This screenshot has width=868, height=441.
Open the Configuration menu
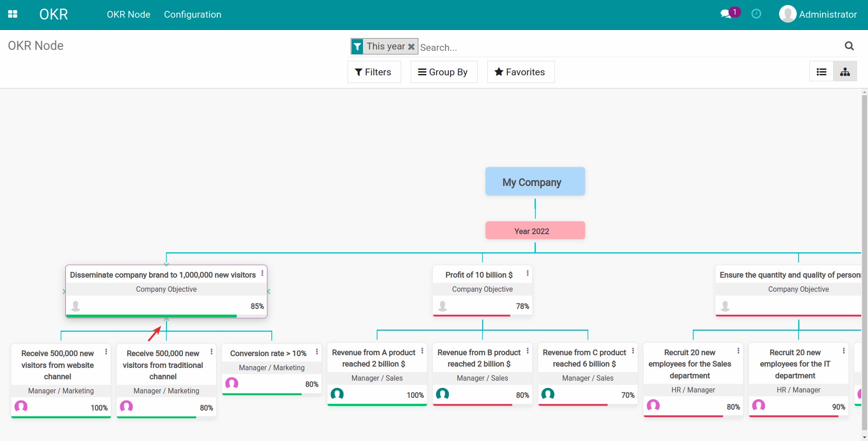tap(192, 14)
